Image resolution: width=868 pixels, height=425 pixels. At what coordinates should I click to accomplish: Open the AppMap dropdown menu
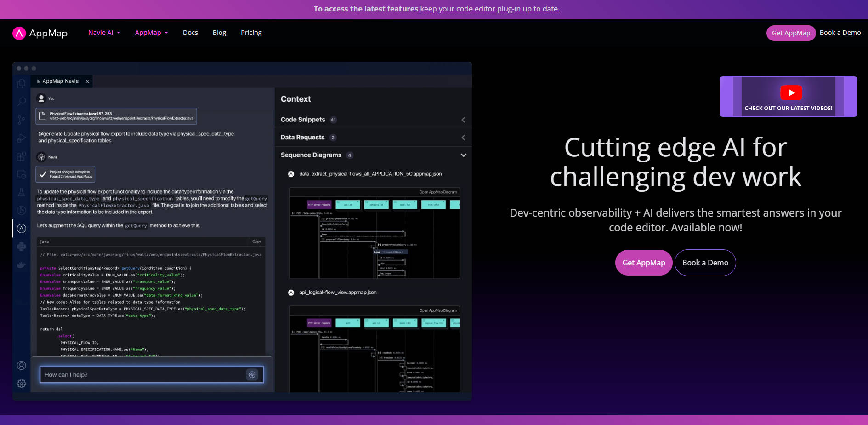pos(151,33)
